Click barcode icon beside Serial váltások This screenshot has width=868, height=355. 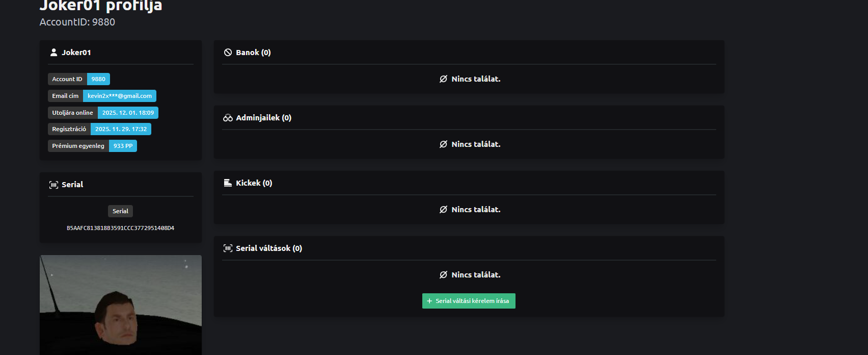click(228, 248)
